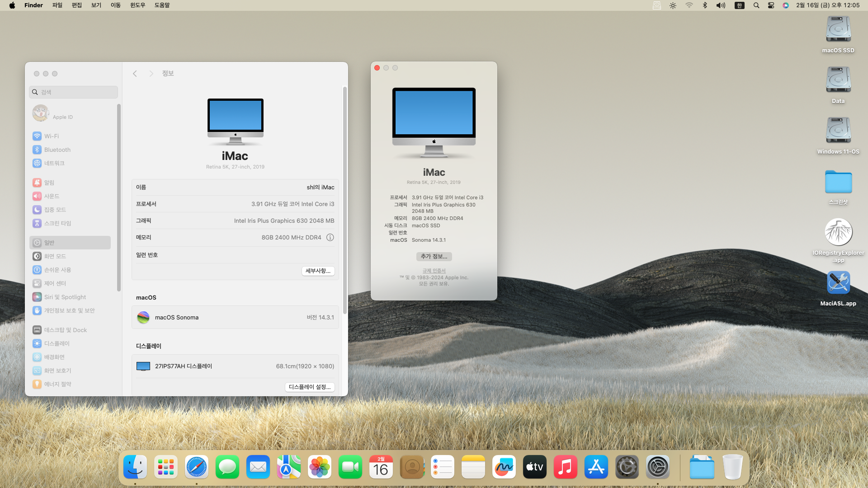This screenshot has height=488, width=868.
Task: Click the 검색 search field
Action: 74,92
